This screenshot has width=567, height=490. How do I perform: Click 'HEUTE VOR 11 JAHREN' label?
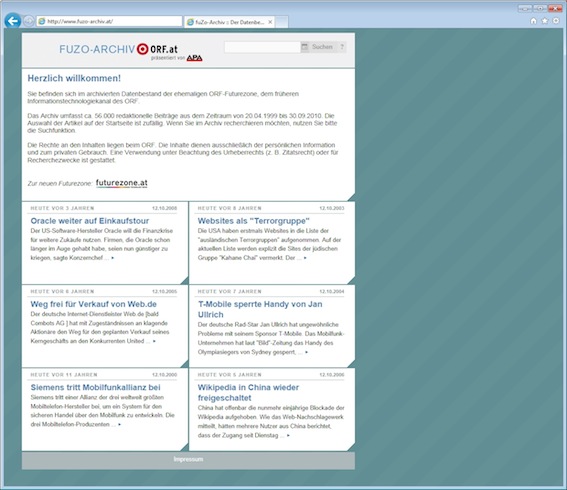(x=64, y=375)
